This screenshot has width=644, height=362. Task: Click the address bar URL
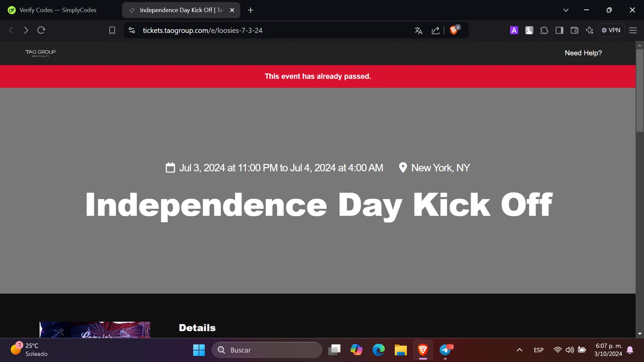coord(203,30)
